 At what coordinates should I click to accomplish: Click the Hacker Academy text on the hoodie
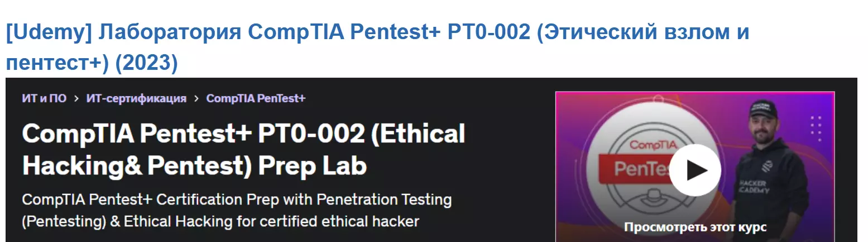click(x=753, y=187)
